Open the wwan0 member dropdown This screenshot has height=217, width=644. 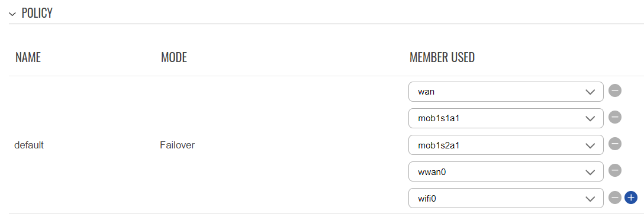[x=506, y=171]
